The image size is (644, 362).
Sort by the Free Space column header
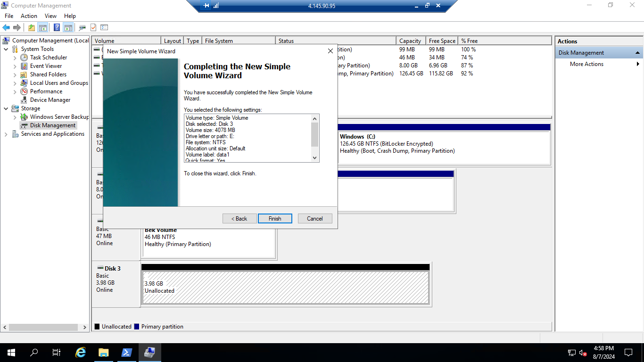[442, 41]
